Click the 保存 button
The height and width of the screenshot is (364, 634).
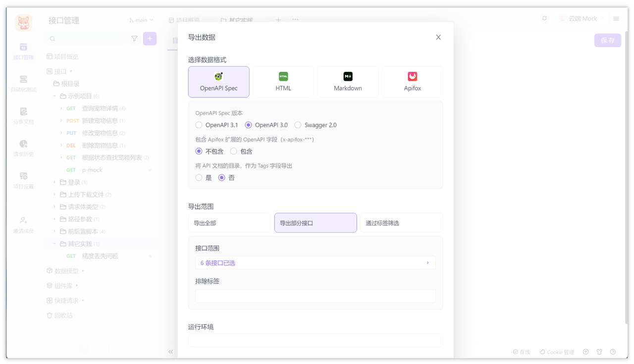point(608,40)
